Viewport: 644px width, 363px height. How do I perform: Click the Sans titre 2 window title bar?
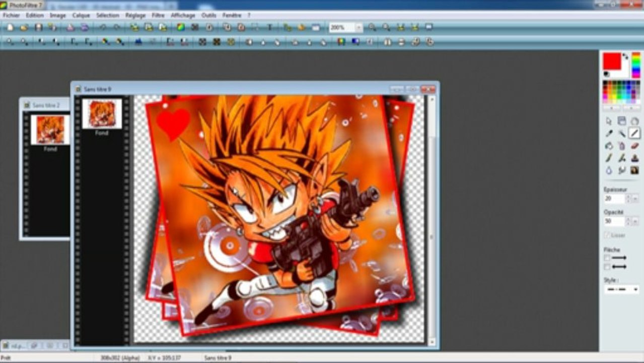pyautogui.click(x=45, y=105)
